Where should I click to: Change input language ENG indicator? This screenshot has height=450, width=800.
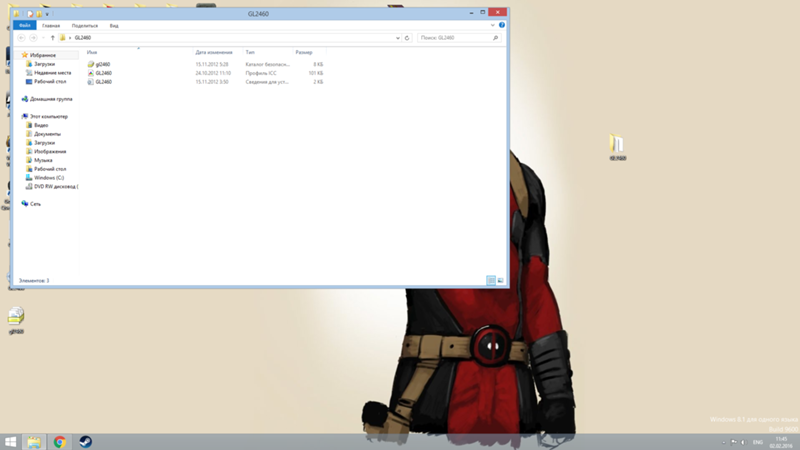point(758,442)
